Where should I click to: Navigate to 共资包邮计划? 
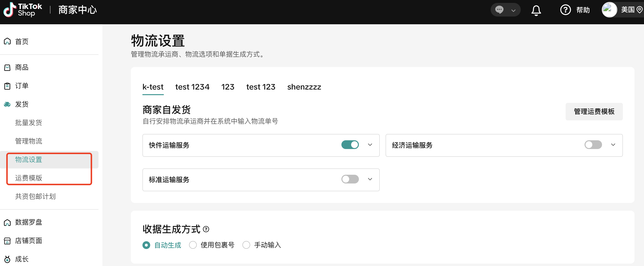35,197
